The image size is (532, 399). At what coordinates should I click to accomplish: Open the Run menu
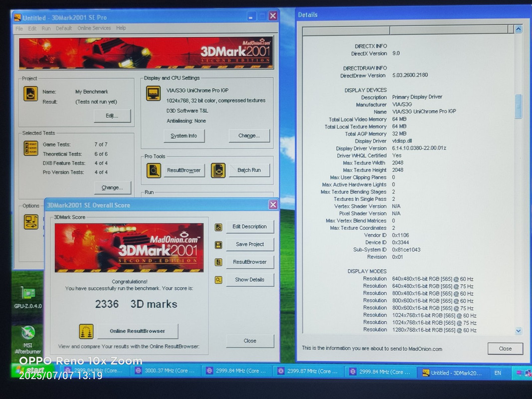46,28
